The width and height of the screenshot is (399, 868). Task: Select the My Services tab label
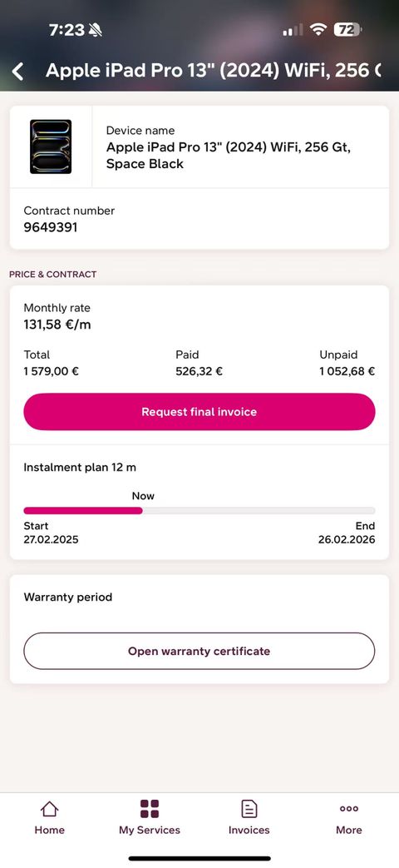coord(150,830)
